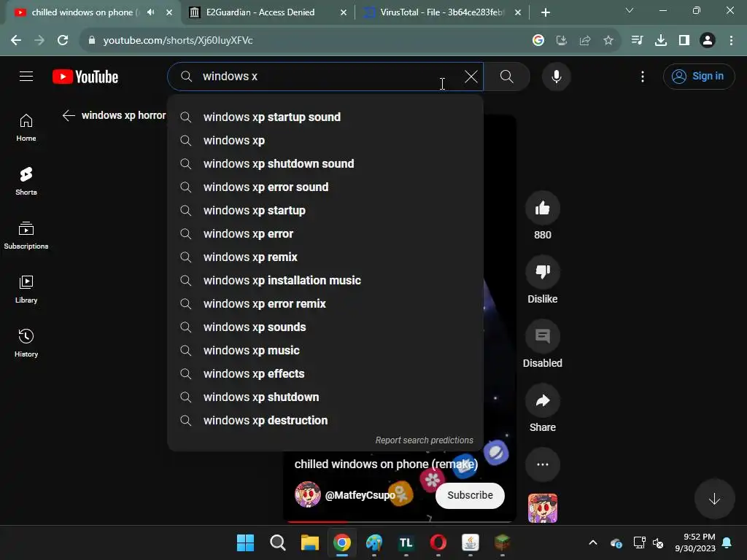
Task: Show hidden system tray icons
Action: (x=592, y=542)
